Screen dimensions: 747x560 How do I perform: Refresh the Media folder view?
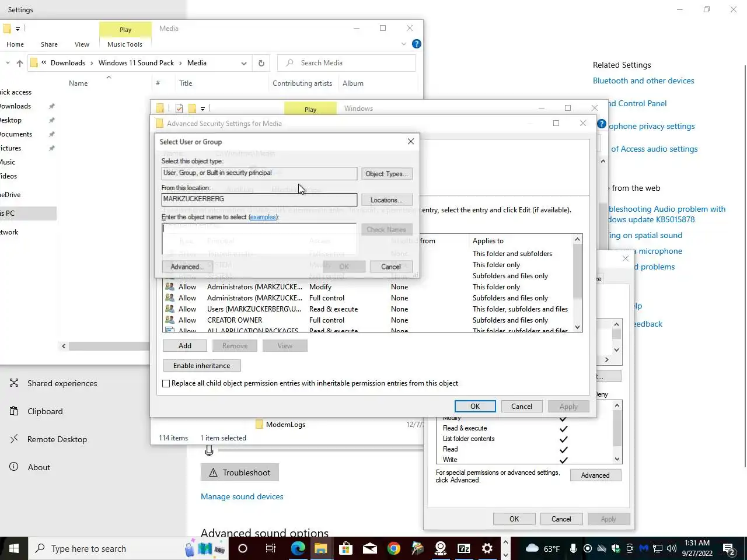pyautogui.click(x=261, y=63)
